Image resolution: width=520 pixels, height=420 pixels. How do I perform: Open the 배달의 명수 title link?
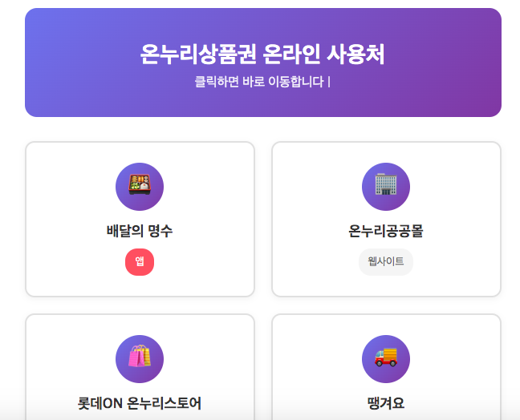pyautogui.click(x=140, y=232)
